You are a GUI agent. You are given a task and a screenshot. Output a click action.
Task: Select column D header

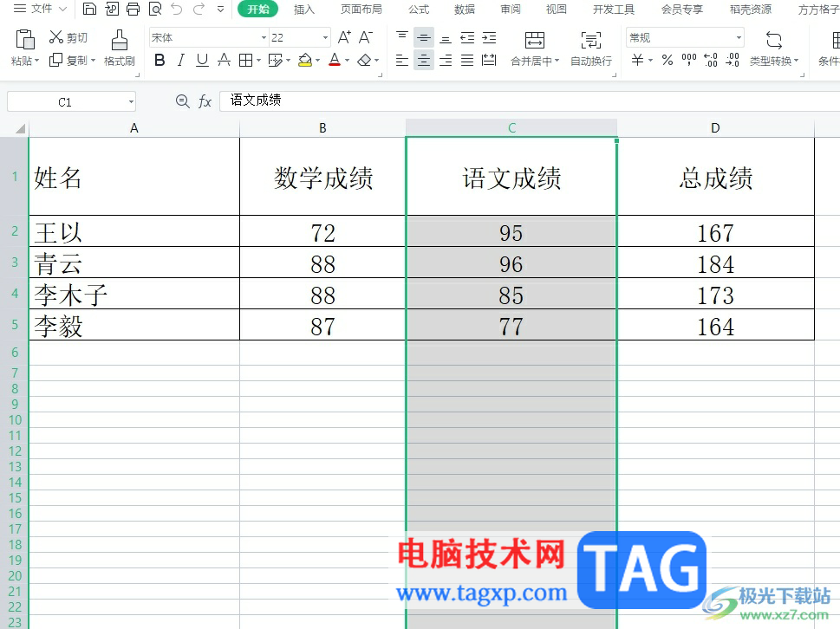[715, 128]
